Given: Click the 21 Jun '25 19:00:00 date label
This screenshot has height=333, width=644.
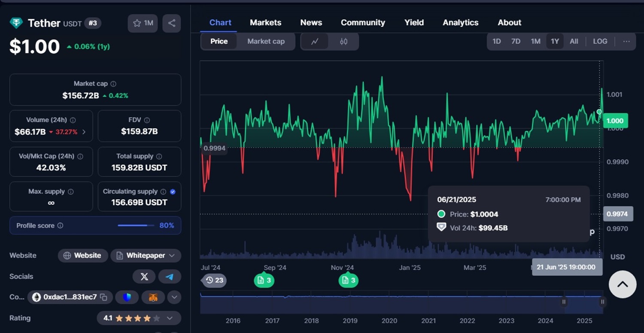Looking at the screenshot, I should (x=566, y=267).
